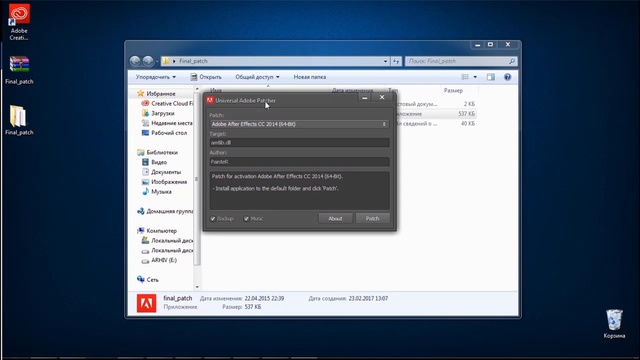The height and width of the screenshot is (360, 640).
Task: Click Новая папка in Explorer toolbar
Action: click(x=310, y=77)
